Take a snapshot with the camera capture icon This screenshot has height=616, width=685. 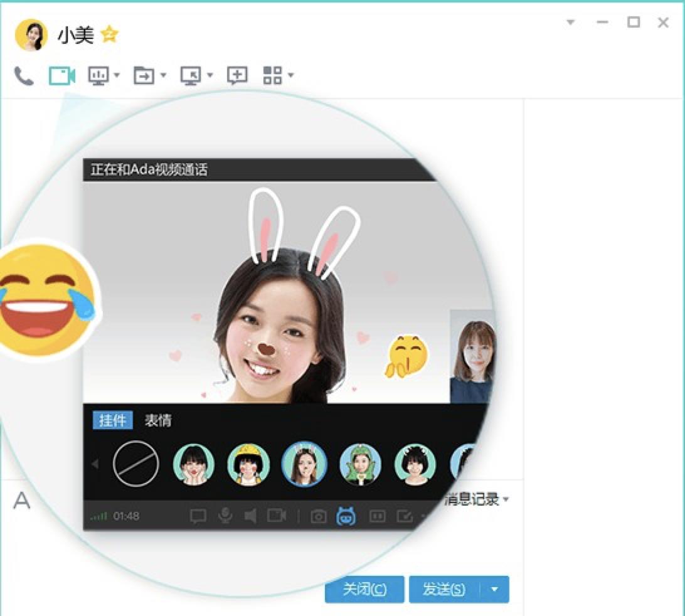(318, 515)
